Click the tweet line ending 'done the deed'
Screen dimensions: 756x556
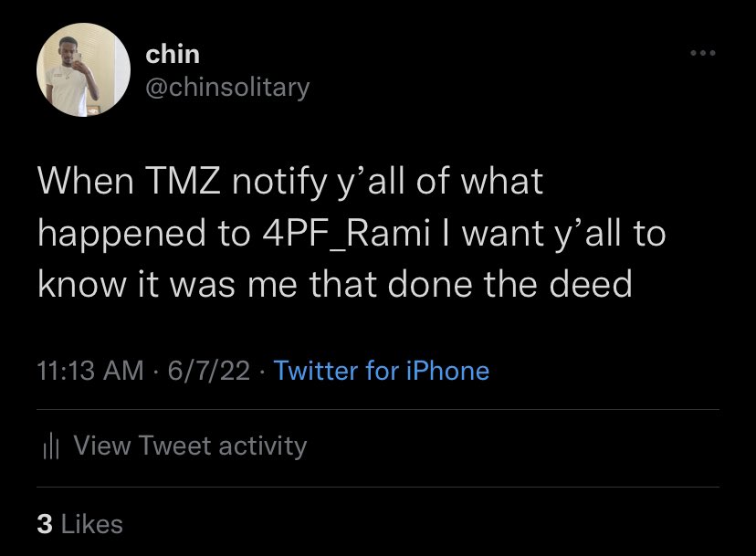click(x=335, y=285)
